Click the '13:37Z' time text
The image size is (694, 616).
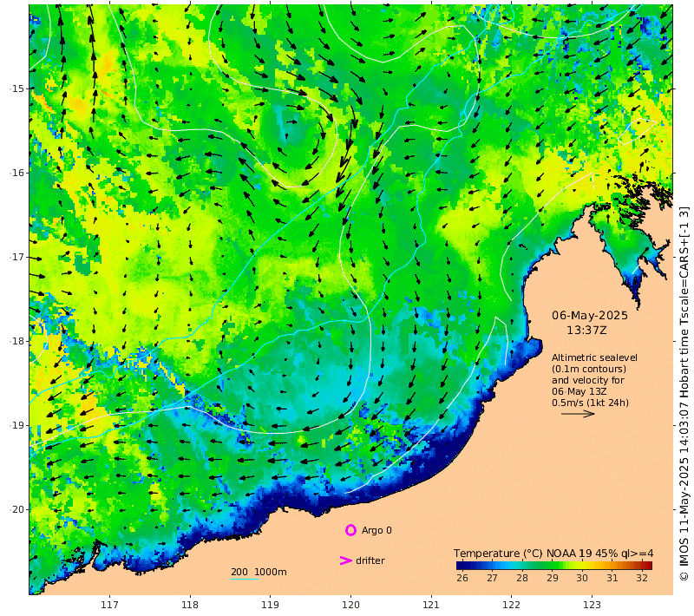(586, 331)
